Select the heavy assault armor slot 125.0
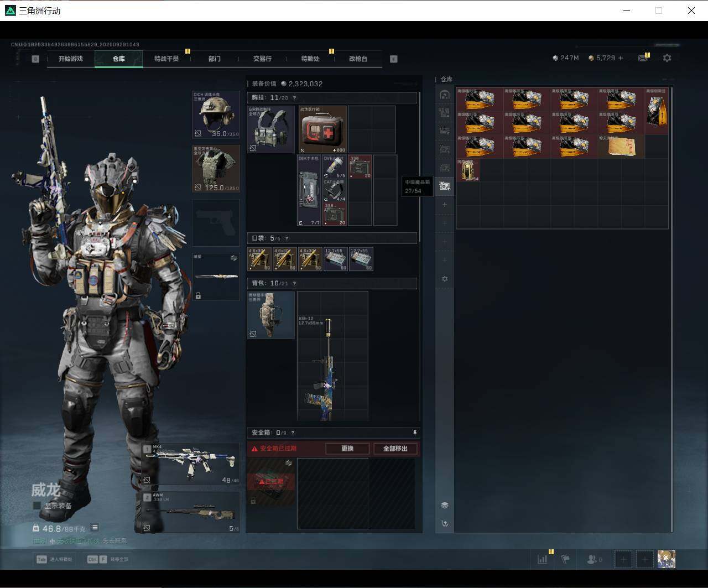Viewport: 708px width, 588px height. [x=216, y=169]
